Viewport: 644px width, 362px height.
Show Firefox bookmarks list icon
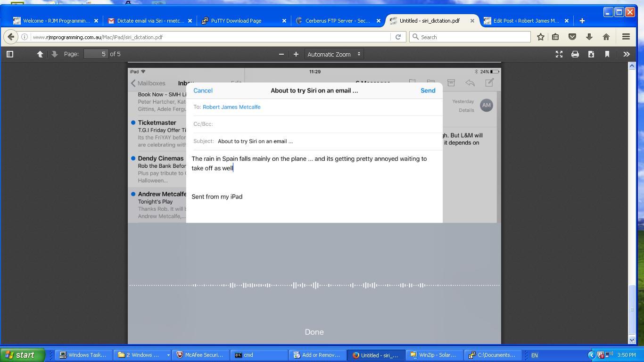[555, 37]
